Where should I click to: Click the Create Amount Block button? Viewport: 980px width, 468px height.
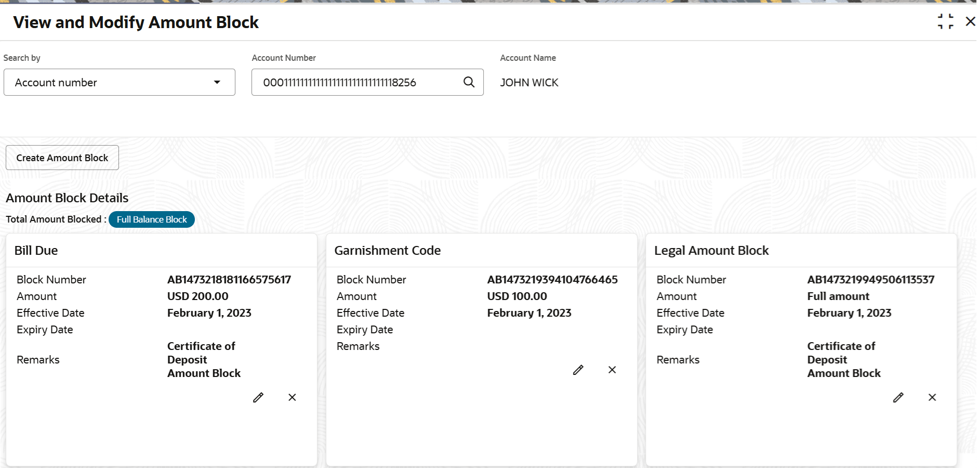[x=62, y=158]
